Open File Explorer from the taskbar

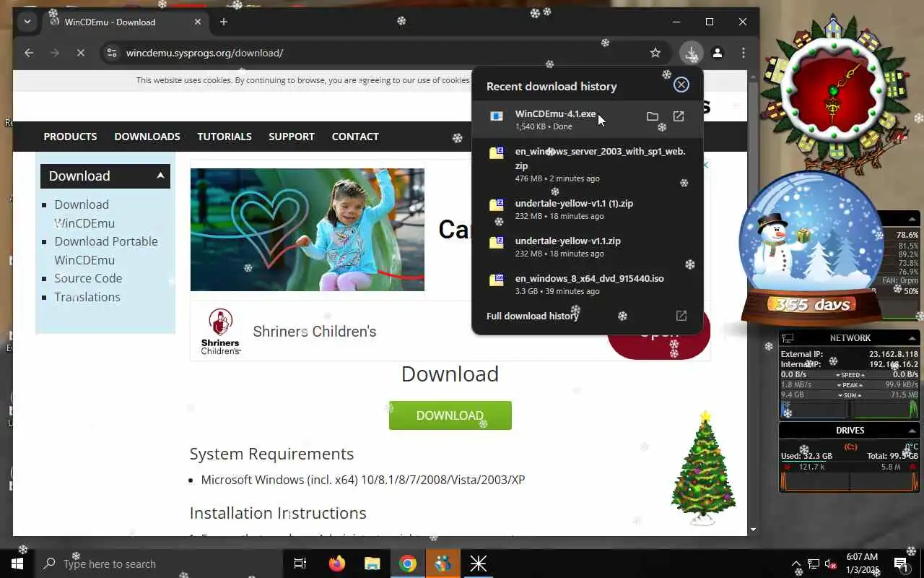[x=372, y=564]
